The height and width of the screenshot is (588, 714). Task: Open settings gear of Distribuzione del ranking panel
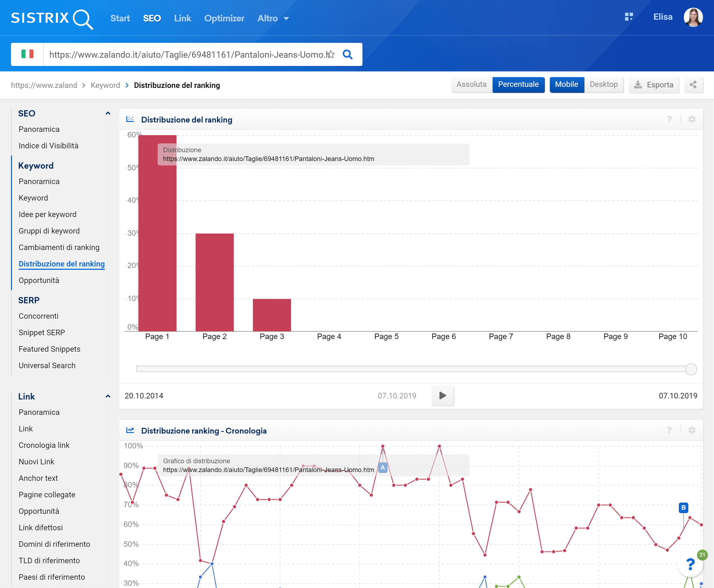tap(692, 119)
